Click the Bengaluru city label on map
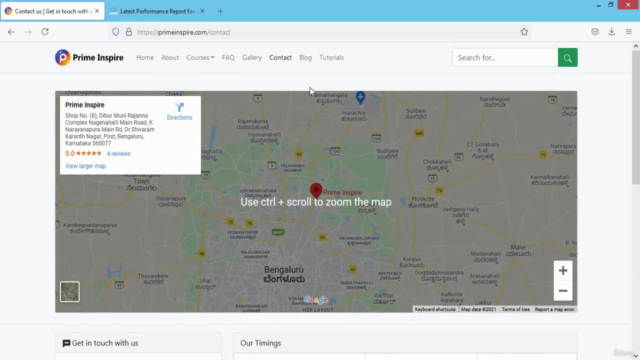The height and width of the screenshot is (360, 640). coord(284,274)
